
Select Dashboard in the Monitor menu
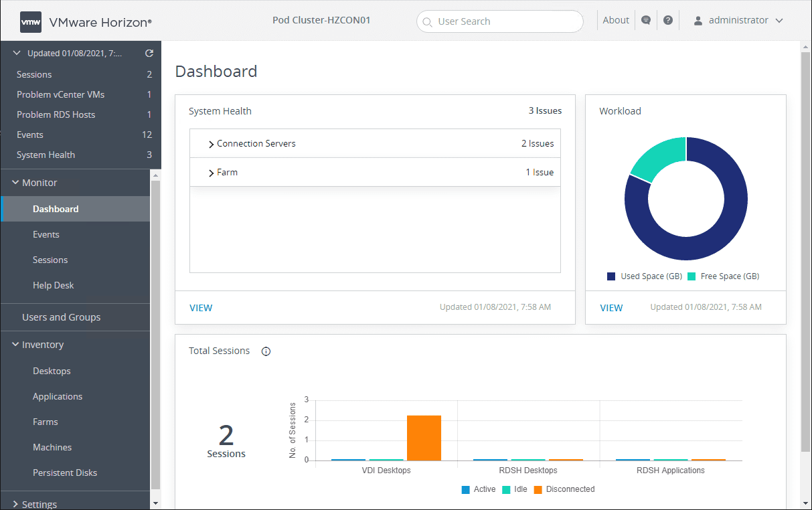tap(75, 209)
